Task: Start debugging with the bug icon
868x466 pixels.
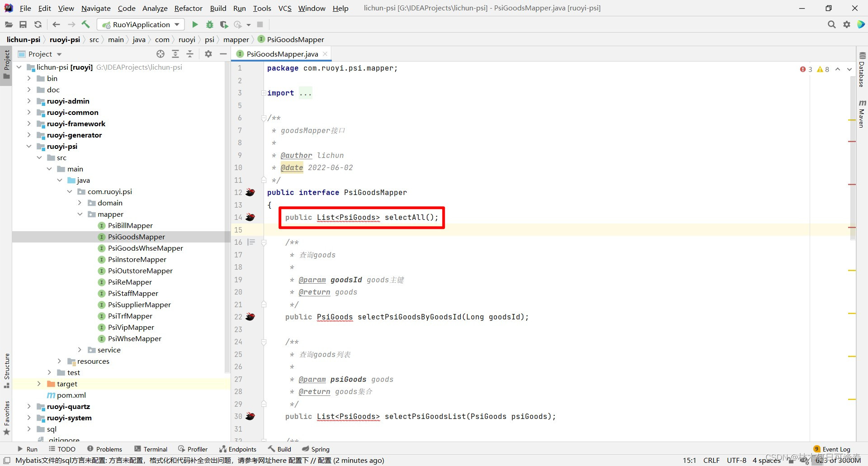Action: (209, 24)
